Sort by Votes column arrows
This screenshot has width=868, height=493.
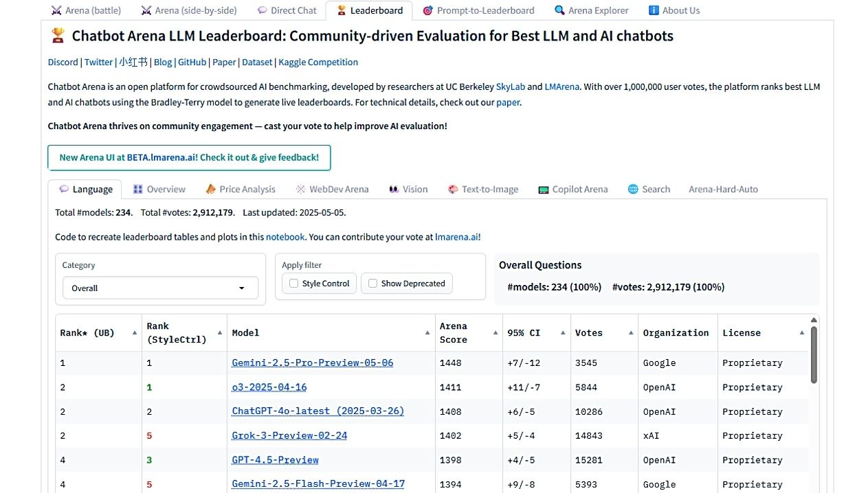point(631,333)
